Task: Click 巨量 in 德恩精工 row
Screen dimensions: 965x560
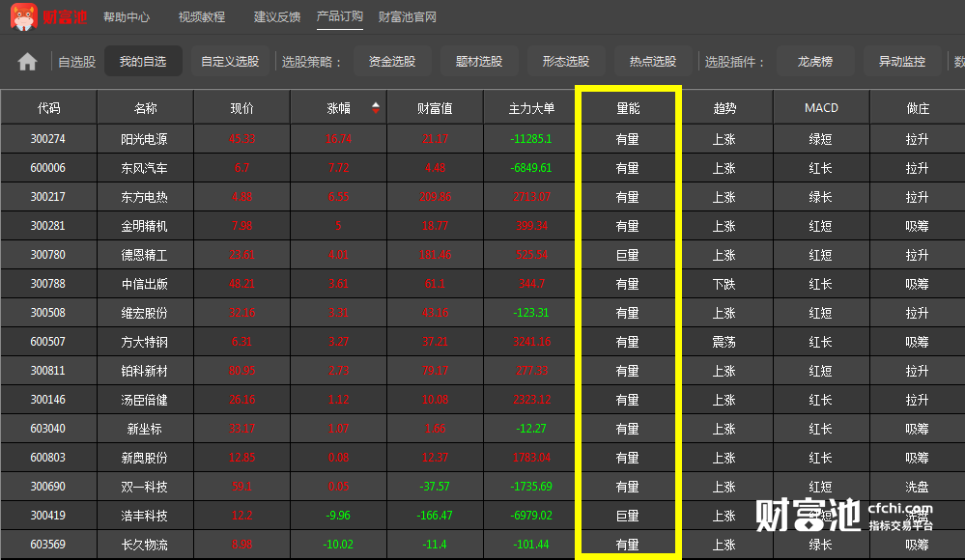Action: [628, 255]
